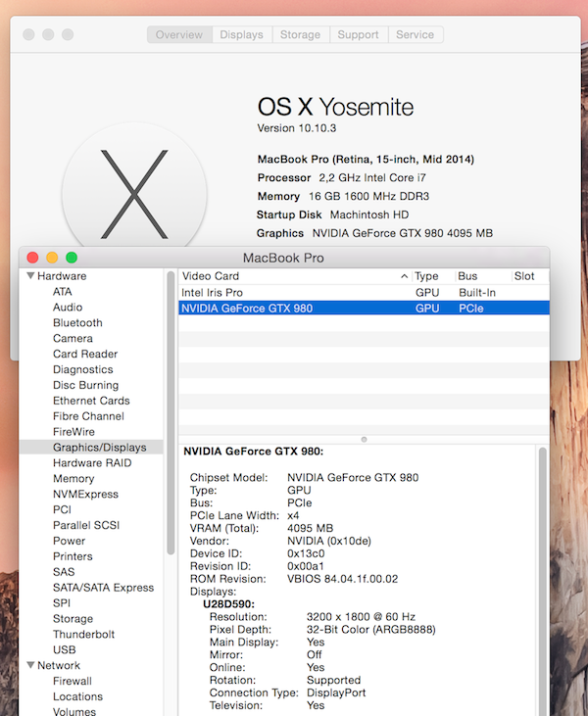The image size is (588, 716).
Task: Select Camera in the sidebar
Action: click(x=73, y=338)
